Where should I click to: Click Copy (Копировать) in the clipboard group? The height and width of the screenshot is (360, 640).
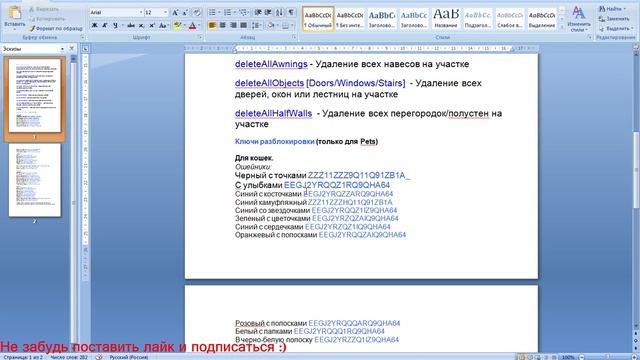[x=47, y=19]
